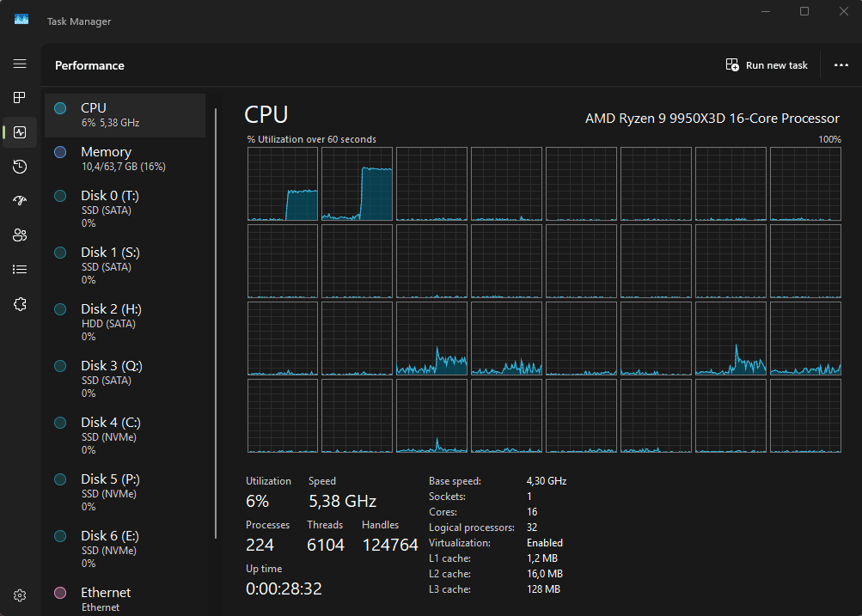Click the 224 processes value
The width and height of the screenshot is (862, 616).
tap(260, 545)
